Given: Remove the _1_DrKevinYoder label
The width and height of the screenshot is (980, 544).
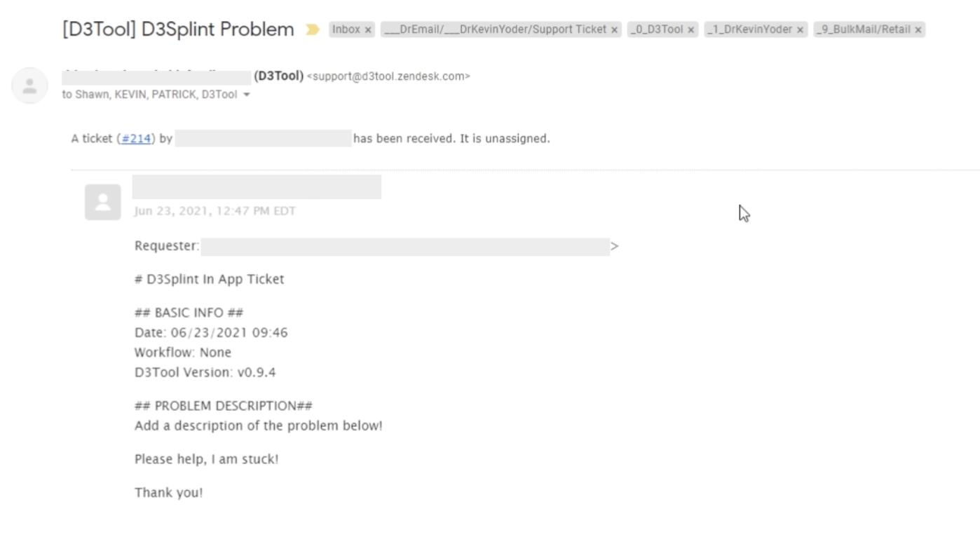Looking at the screenshot, I should click(x=800, y=30).
